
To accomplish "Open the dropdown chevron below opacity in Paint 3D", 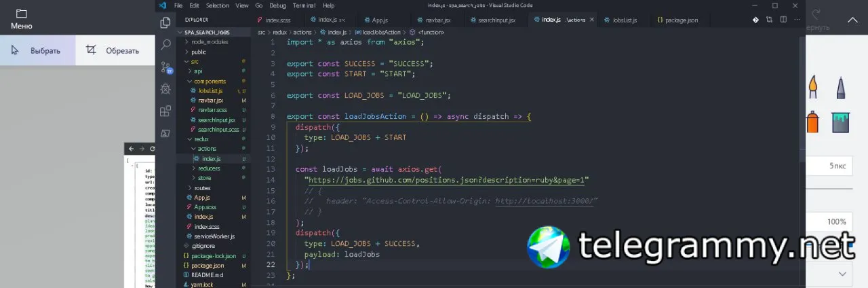I will click(x=843, y=274).
